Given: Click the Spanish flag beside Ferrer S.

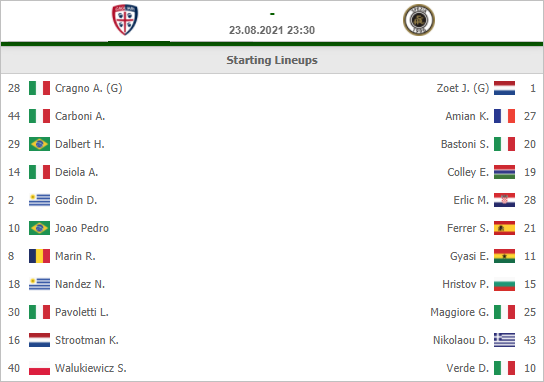Looking at the screenshot, I should [x=504, y=228].
